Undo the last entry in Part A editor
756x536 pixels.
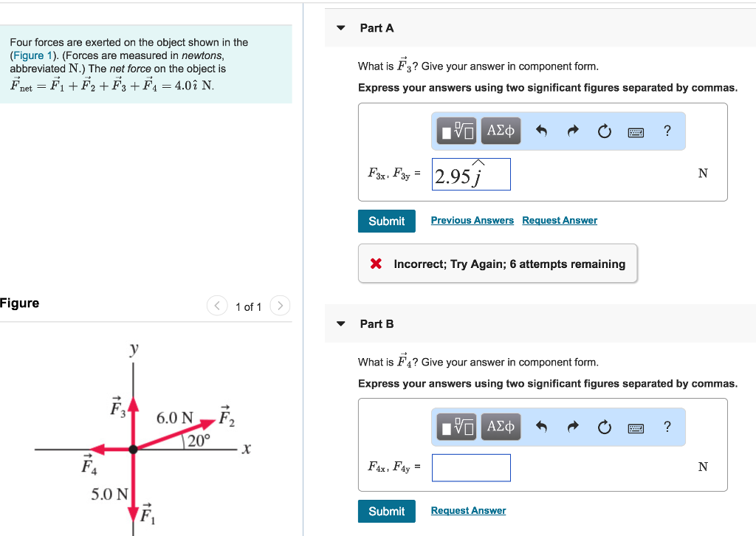[x=541, y=131]
